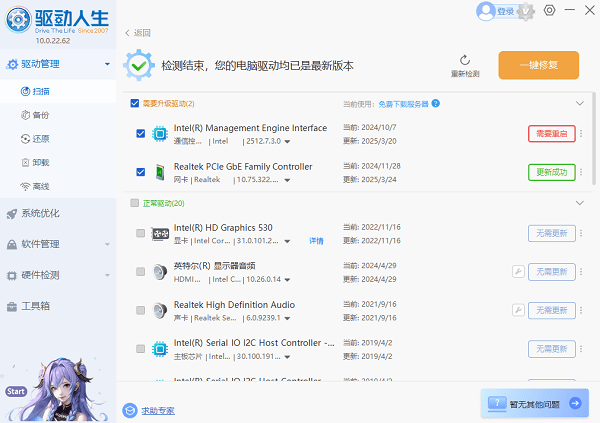
Task: Click wrench icon for 英特尔(R) 显示器音频
Action: click(518, 271)
